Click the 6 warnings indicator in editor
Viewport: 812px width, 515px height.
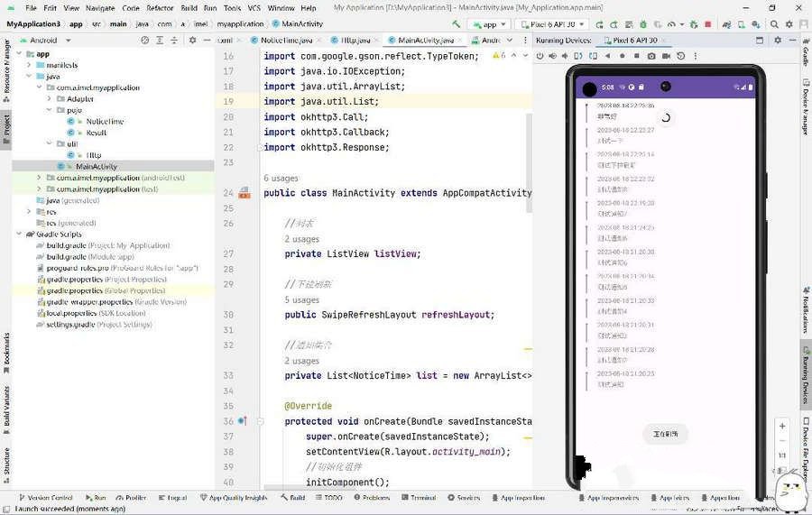pyautogui.click(x=499, y=55)
